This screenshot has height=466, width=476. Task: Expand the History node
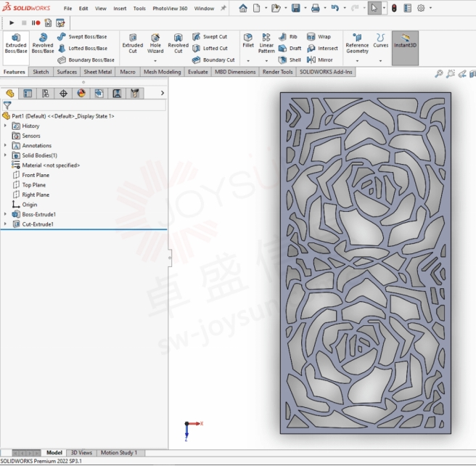(x=5, y=126)
